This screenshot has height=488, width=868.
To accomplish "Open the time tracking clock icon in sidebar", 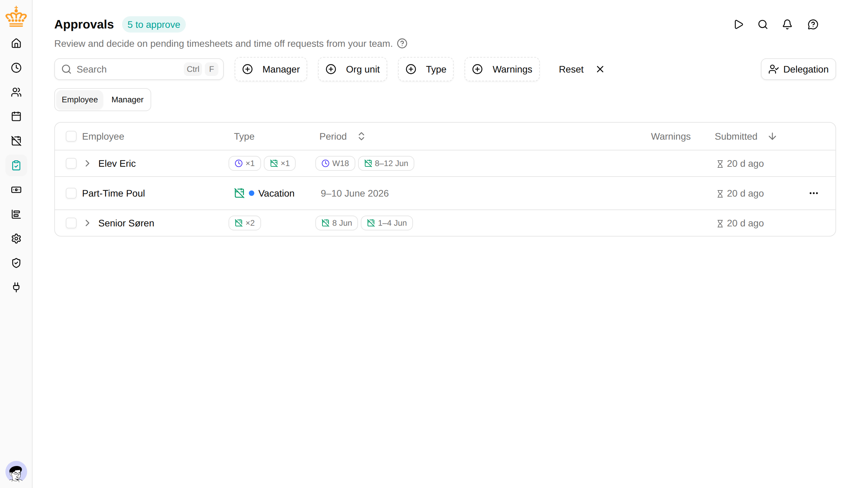I will click(x=16, y=68).
